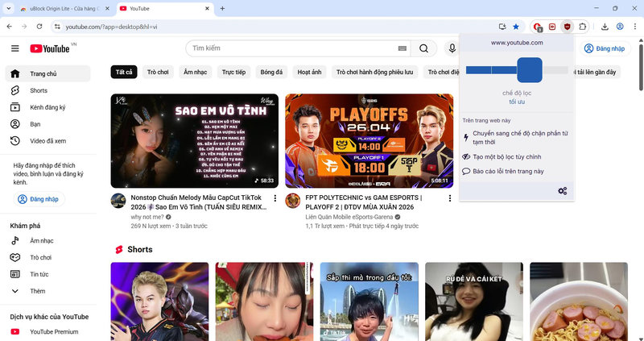
Task: Click the install-app icon in address bar
Action: 502,27
